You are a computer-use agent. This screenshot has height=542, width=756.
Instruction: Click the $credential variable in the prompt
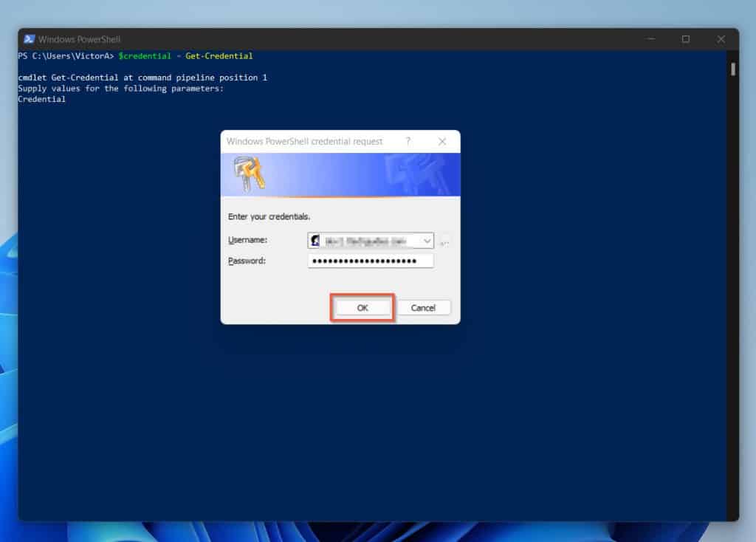tap(145, 56)
